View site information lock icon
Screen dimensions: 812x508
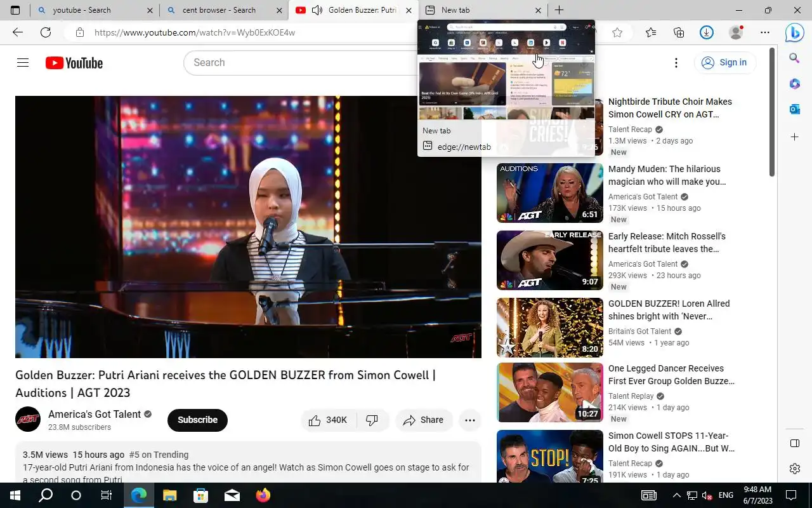pyautogui.click(x=79, y=32)
